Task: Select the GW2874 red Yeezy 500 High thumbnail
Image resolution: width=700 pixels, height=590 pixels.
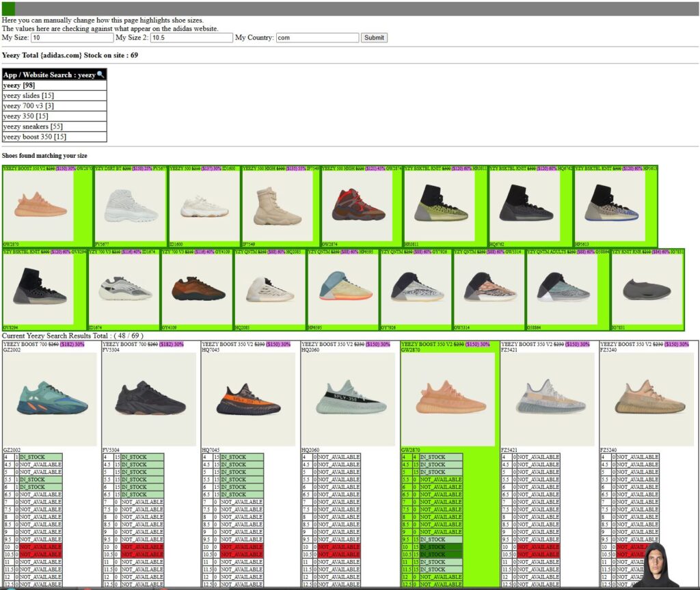Action: pyautogui.click(x=358, y=206)
